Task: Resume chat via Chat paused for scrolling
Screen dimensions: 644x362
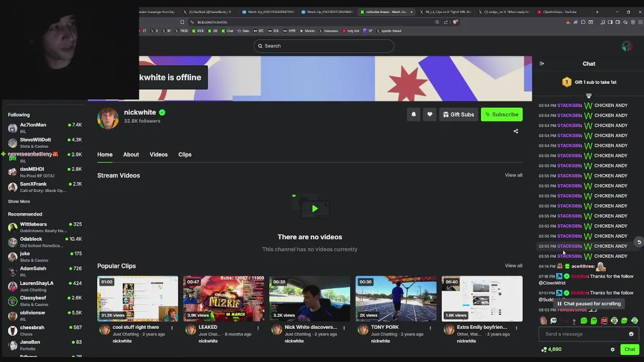Action: click(589, 304)
